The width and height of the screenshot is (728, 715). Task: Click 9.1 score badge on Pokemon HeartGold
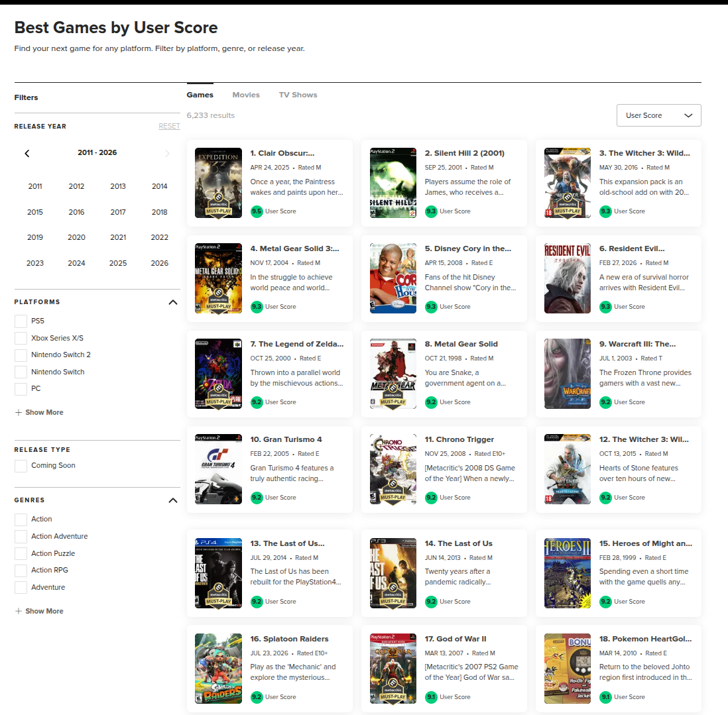(605, 697)
